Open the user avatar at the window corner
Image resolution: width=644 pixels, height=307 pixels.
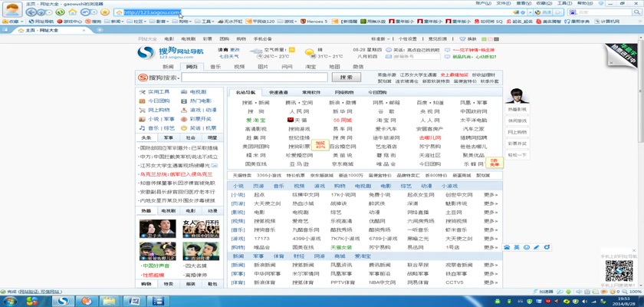(12, 9)
